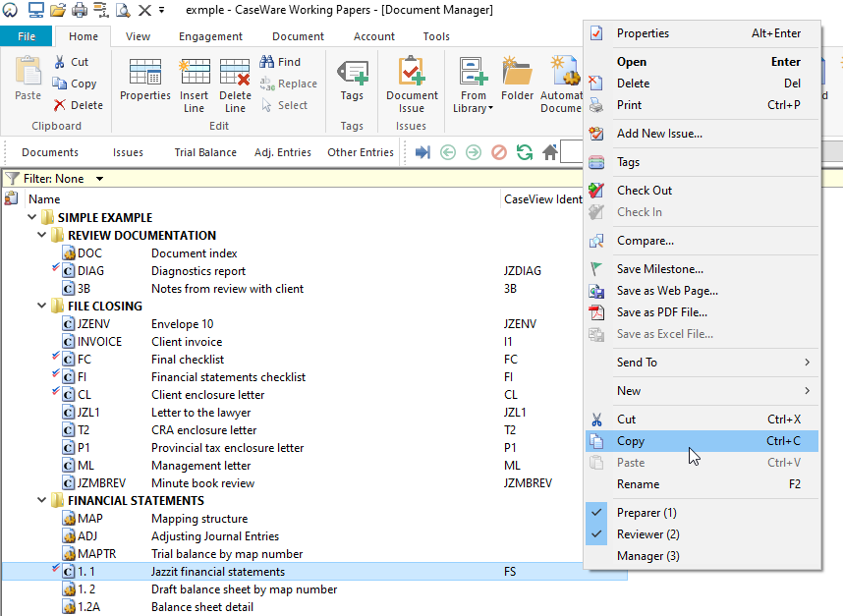Choose Copy in the context menu
Screen dimensions: 843x616
[x=702, y=441]
